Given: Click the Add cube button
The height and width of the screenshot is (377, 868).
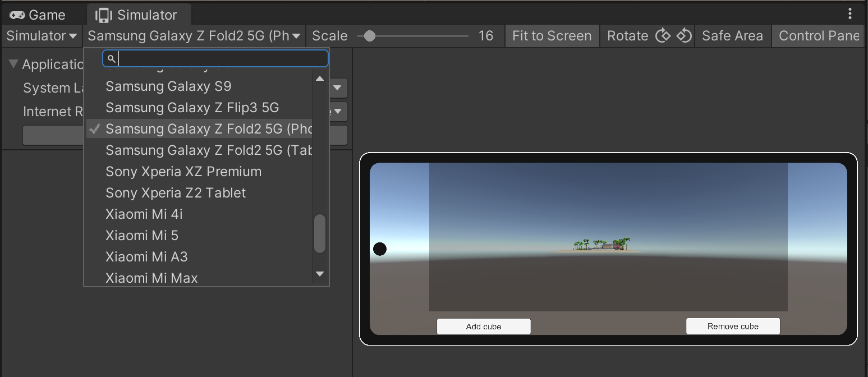Looking at the screenshot, I should pos(484,327).
